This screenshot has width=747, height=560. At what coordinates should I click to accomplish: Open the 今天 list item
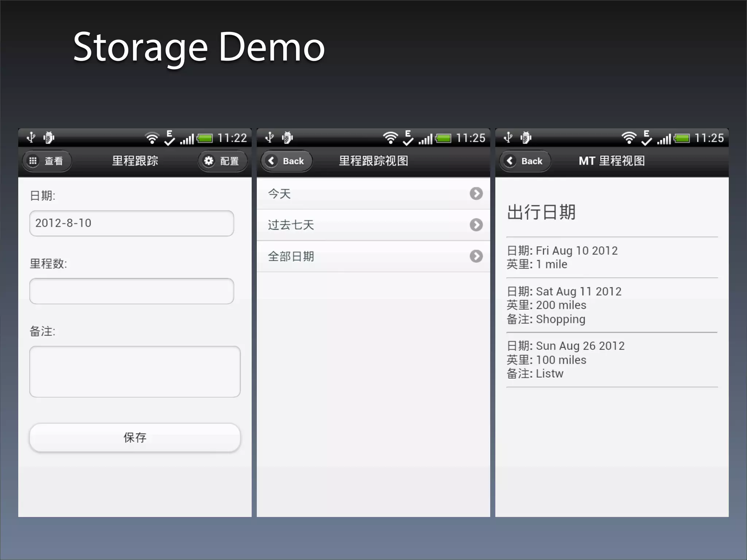click(373, 194)
